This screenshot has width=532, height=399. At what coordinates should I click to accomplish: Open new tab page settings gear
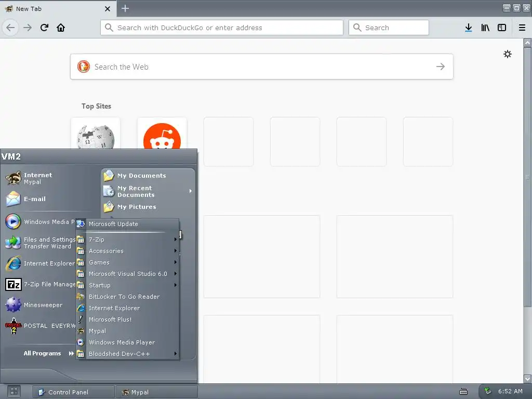click(507, 54)
